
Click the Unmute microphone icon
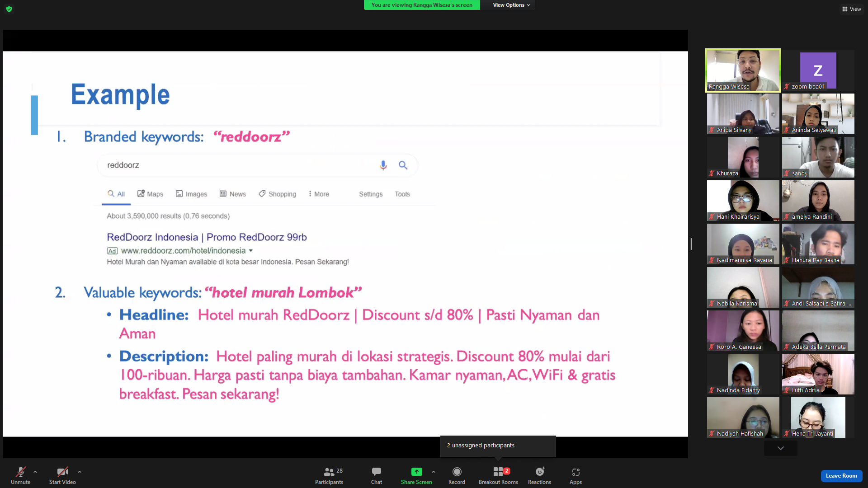coord(20,472)
